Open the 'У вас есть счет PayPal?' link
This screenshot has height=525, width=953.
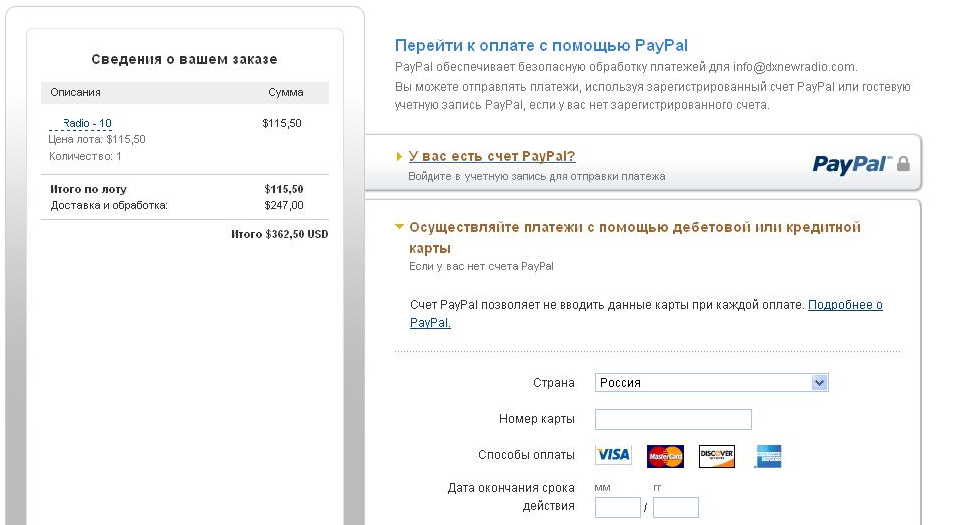[x=492, y=156]
